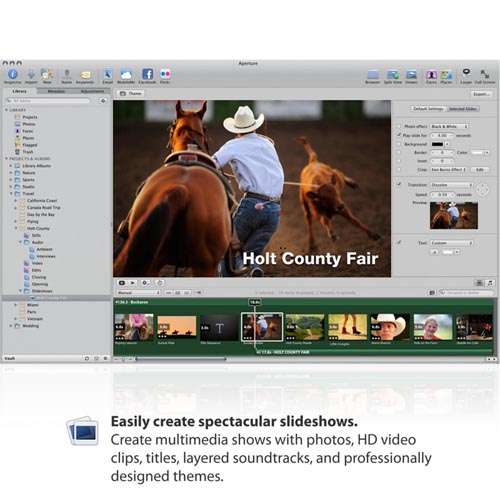Click the Theme button
The width and height of the screenshot is (500, 500).
point(131,93)
